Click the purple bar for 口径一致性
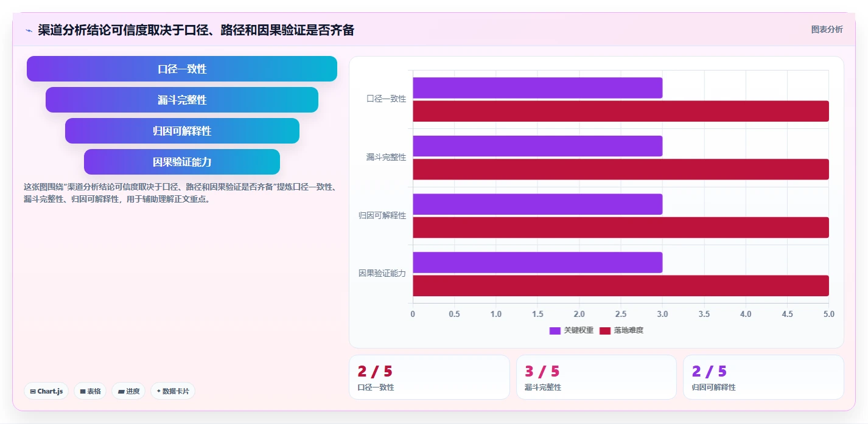This screenshot has height=424, width=868. tap(537, 88)
